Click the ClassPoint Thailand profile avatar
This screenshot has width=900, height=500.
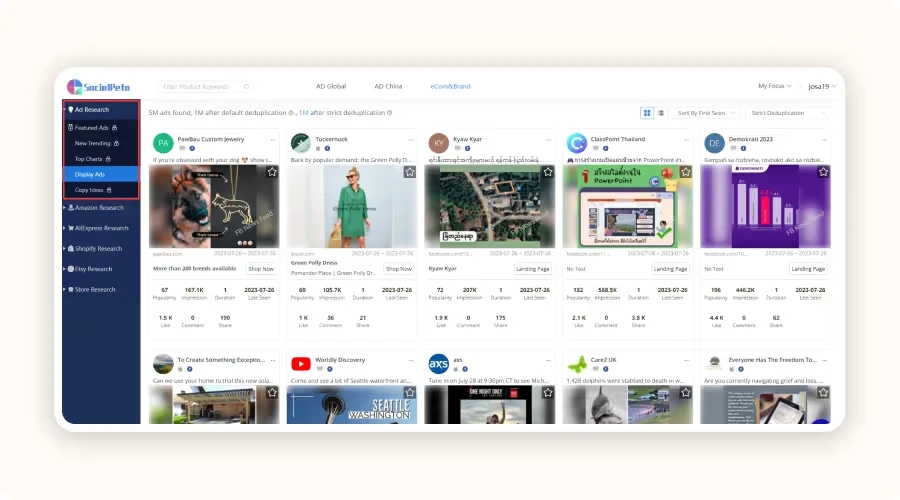pos(576,143)
